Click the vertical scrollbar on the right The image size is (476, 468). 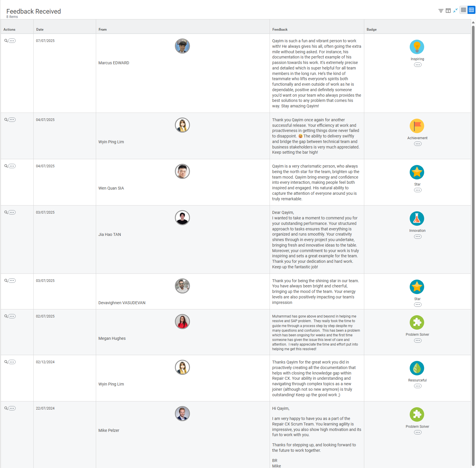473,232
